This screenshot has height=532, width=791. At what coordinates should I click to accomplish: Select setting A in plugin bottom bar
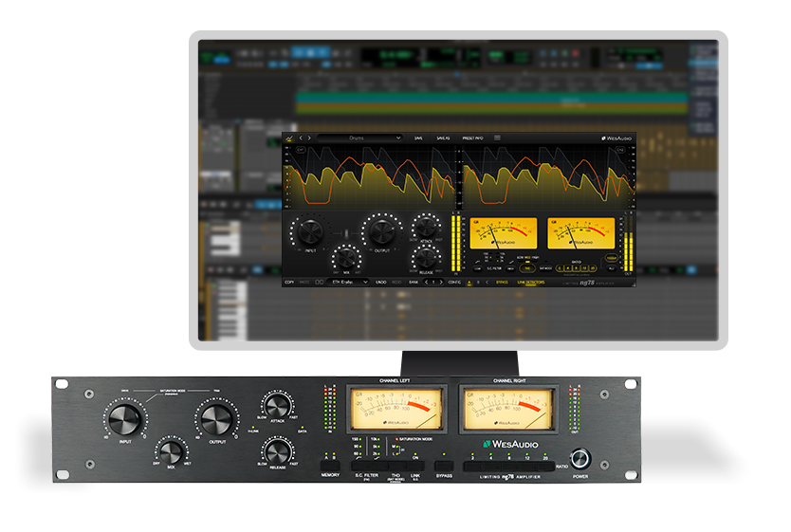(x=469, y=282)
